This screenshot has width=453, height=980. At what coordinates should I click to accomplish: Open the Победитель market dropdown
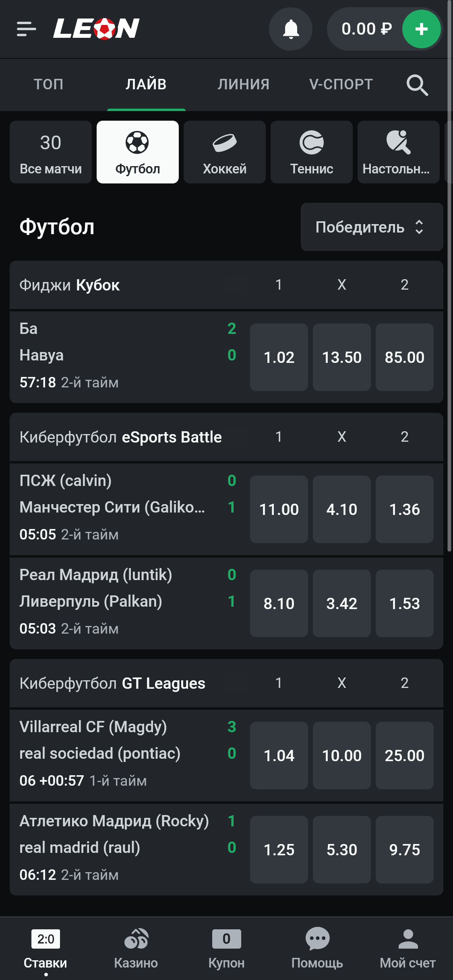[x=372, y=227]
